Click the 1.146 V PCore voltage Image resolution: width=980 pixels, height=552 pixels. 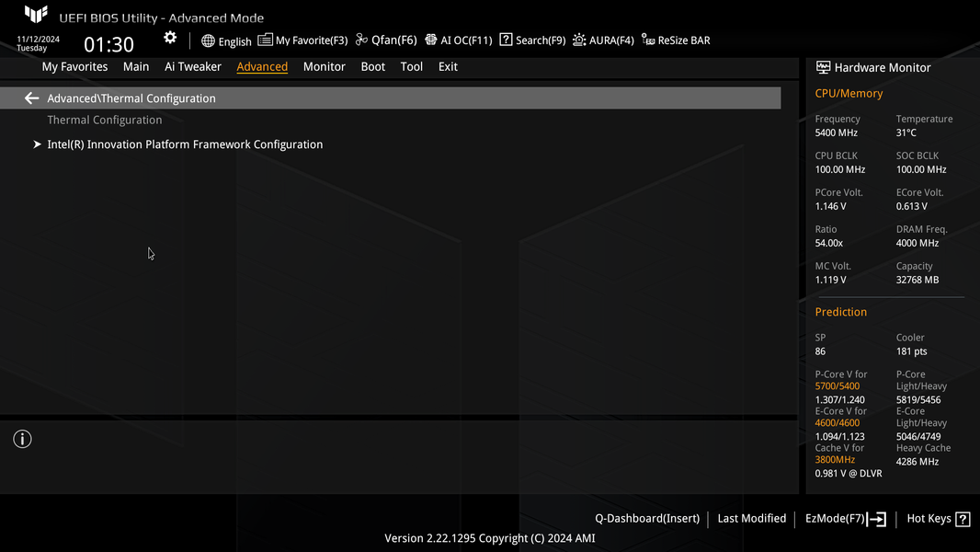831,206
